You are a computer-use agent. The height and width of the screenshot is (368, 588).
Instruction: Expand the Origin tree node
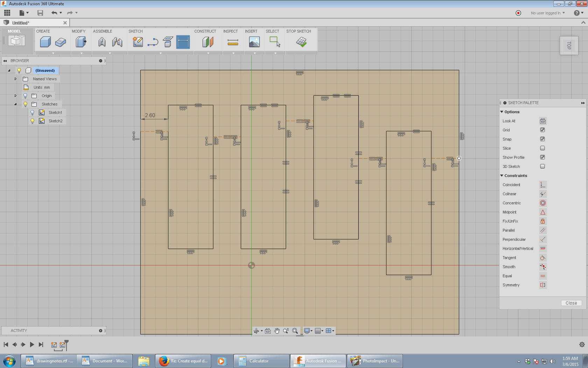click(x=15, y=96)
